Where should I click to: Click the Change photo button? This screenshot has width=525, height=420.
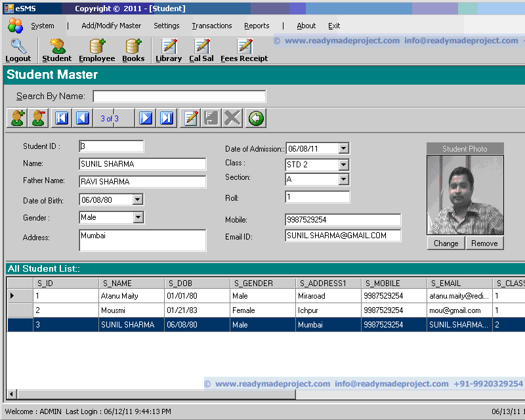[446, 243]
